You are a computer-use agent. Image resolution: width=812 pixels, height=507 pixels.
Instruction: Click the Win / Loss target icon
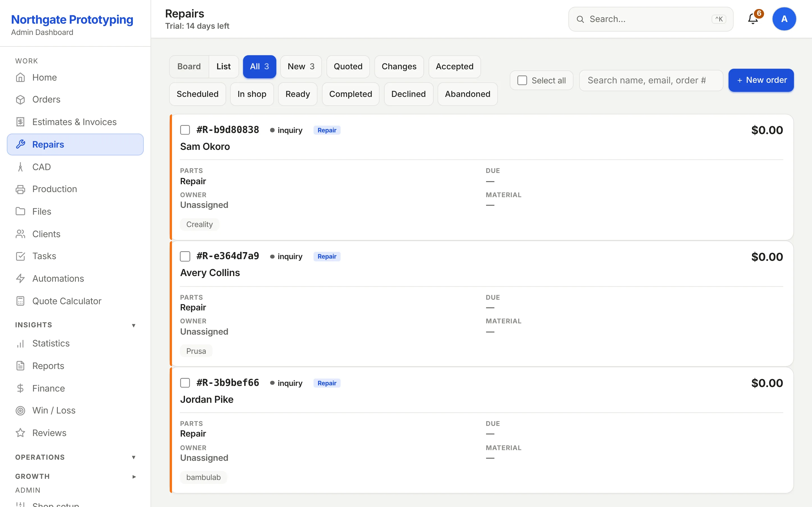click(21, 410)
